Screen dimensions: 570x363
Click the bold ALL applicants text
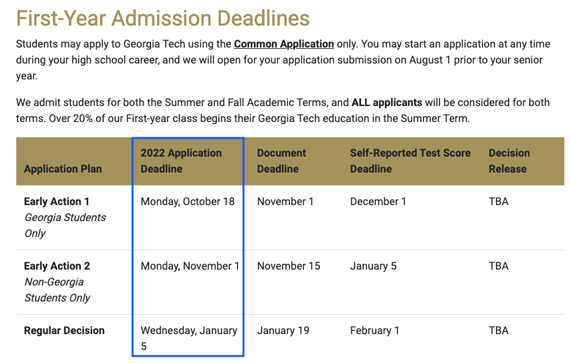coord(386,102)
